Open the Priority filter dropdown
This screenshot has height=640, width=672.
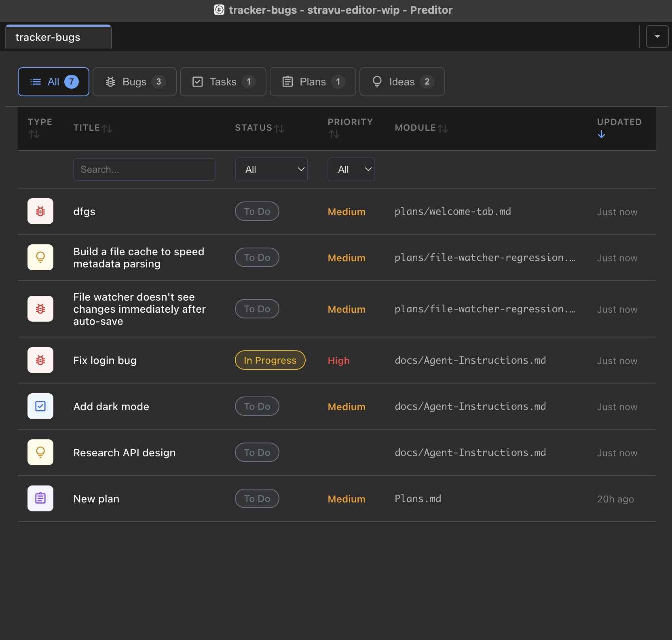click(351, 170)
